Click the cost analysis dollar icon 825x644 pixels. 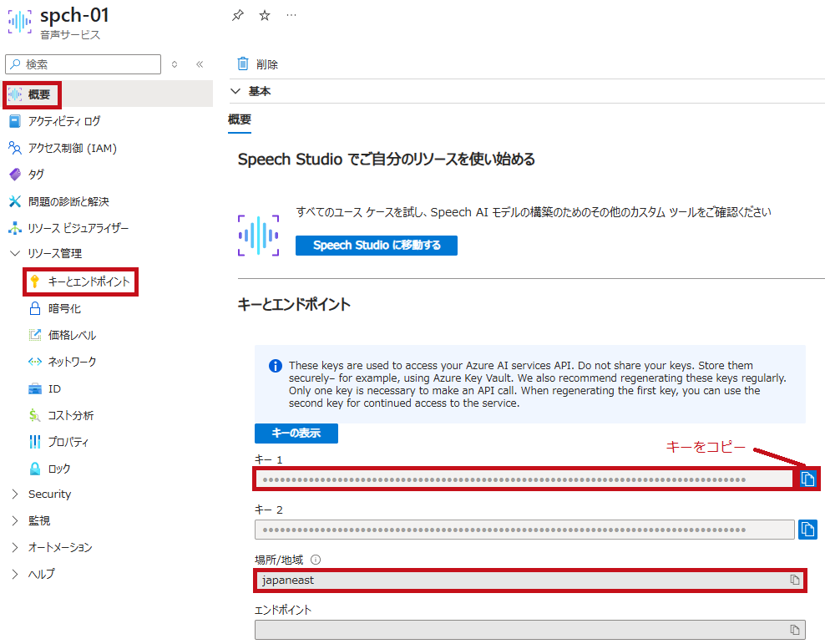[35, 415]
